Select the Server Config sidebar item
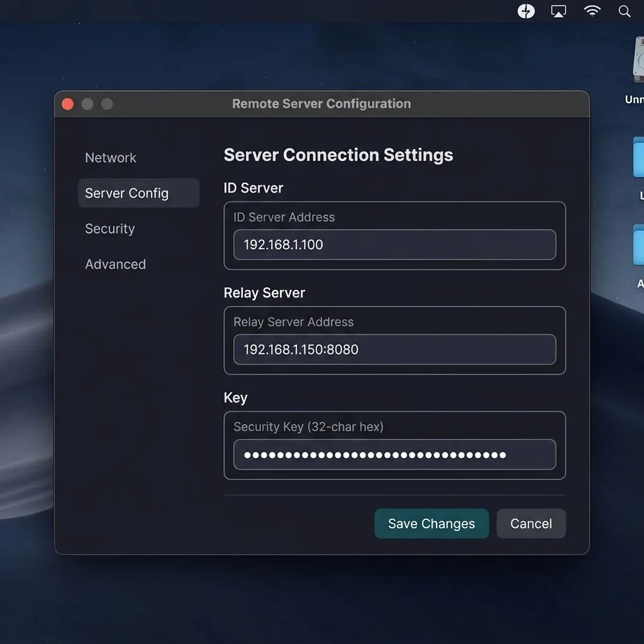Screen dimensions: 644x644 coord(138,193)
